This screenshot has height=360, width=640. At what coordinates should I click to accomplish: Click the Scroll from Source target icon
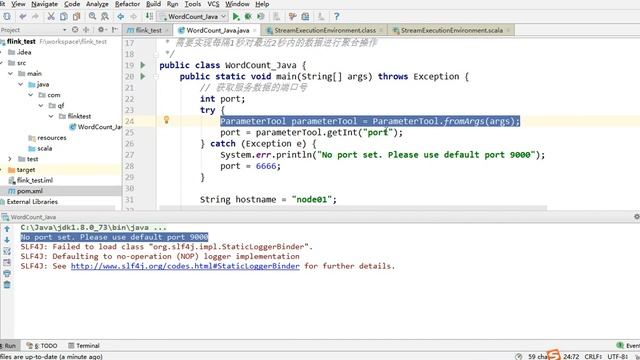pyautogui.click(x=75, y=30)
